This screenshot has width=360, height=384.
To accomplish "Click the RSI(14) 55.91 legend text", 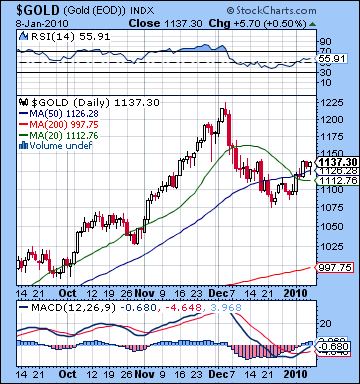I will tap(70, 36).
